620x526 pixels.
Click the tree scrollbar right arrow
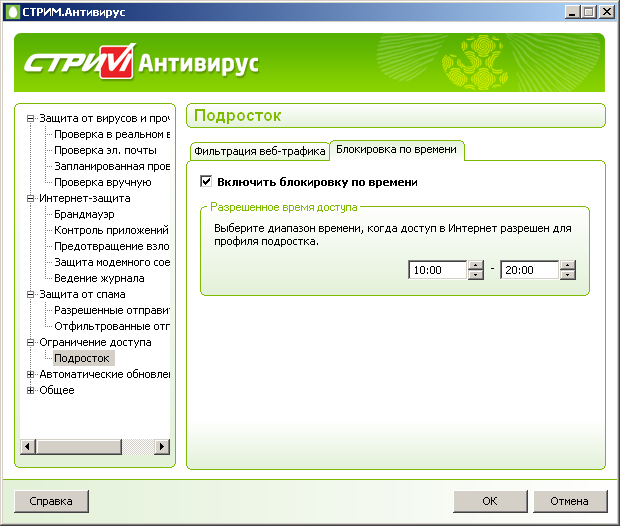(x=162, y=447)
